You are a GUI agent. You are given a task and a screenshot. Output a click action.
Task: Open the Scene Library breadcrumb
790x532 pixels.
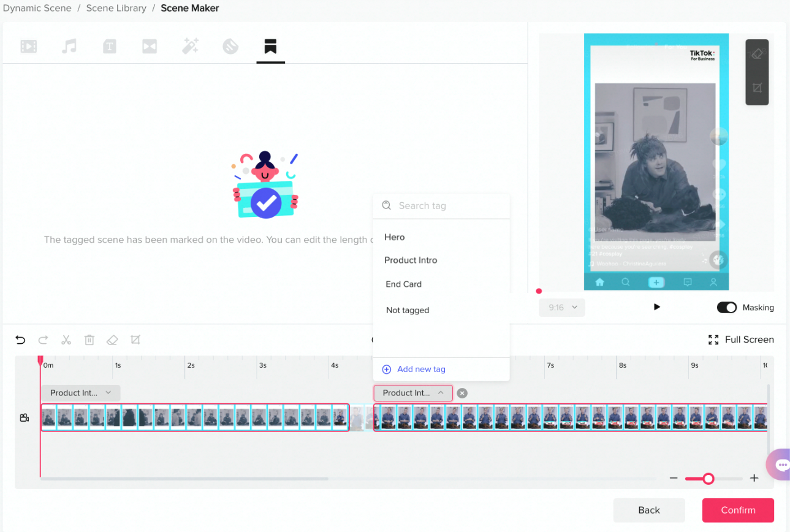coord(116,8)
